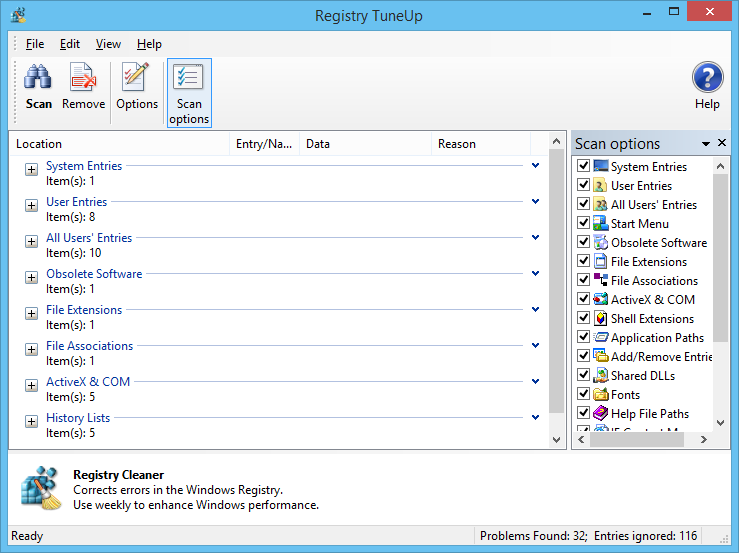Uncheck the User Entries scan option
The width and height of the screenshot is (739, 553).
click(x=583, y=185)
